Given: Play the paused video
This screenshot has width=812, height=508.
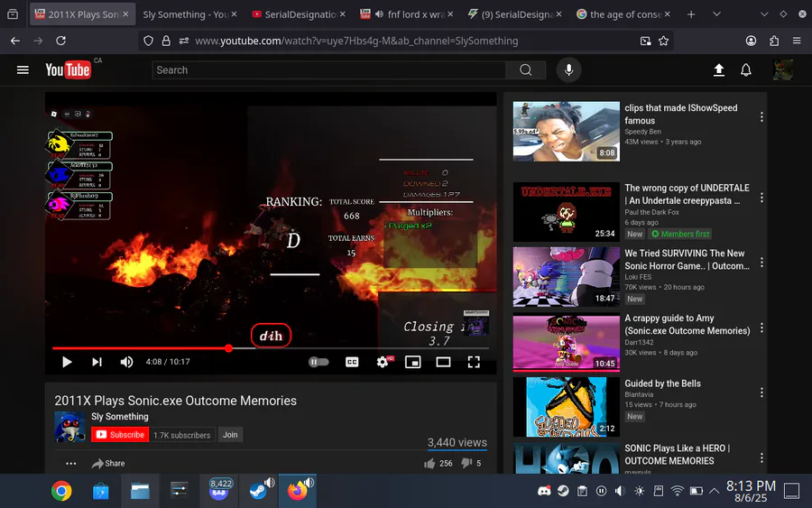Looking at the screenshot, I should tap(67, 362).
